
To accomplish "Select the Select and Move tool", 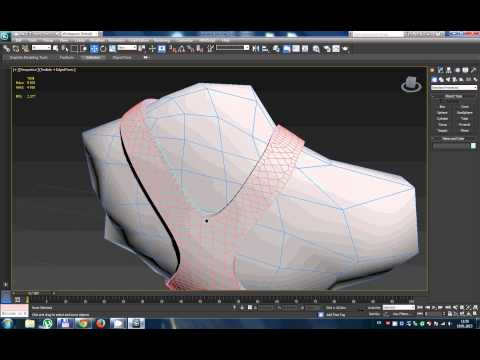I will (94, 49).
